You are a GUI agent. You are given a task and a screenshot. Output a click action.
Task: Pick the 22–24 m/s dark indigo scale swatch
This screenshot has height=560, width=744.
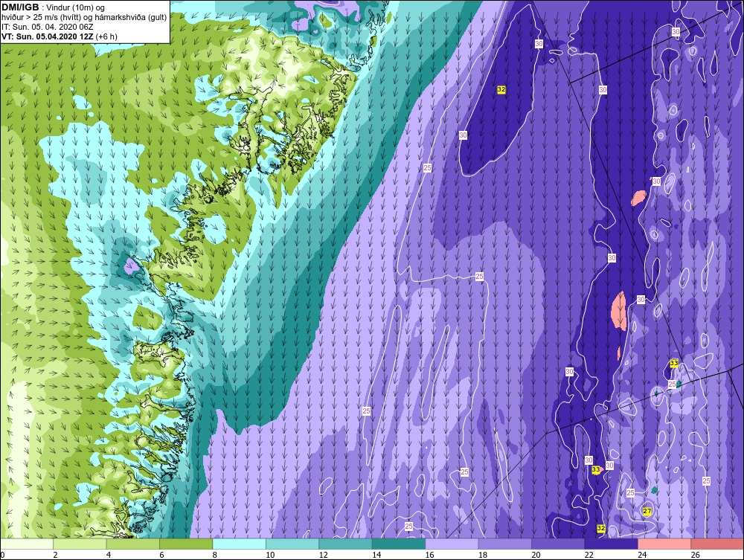point(611,544)
